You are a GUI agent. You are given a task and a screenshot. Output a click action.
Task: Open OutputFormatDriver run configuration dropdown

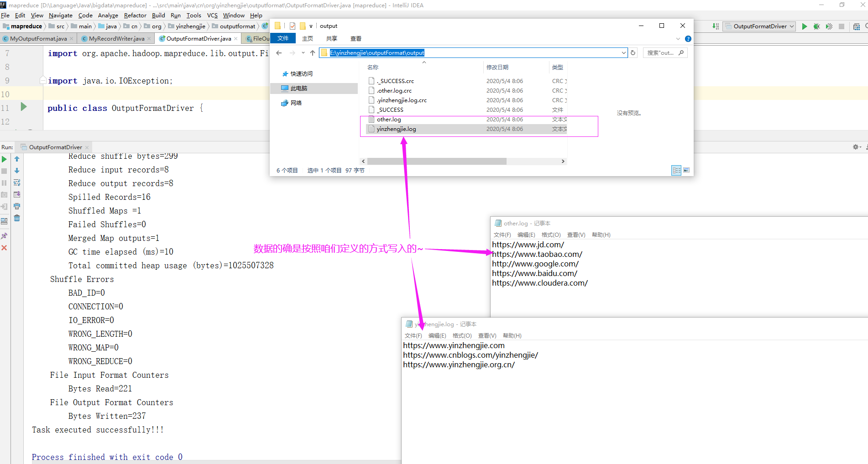click(x=759, y=26)
